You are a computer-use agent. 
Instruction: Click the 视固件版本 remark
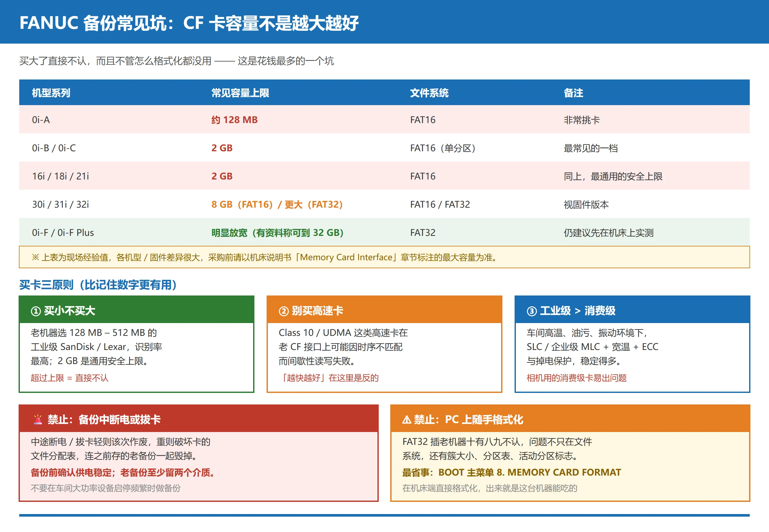pos(586,204)
